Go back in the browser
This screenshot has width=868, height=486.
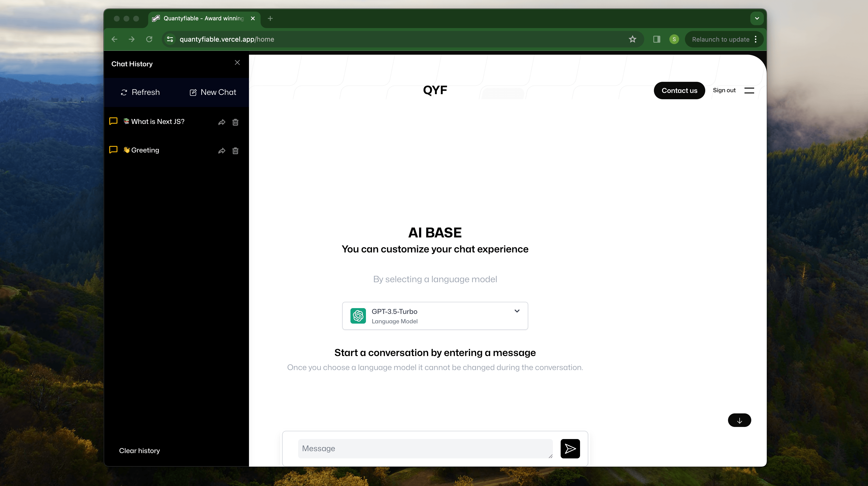click(x=115, y=39)
